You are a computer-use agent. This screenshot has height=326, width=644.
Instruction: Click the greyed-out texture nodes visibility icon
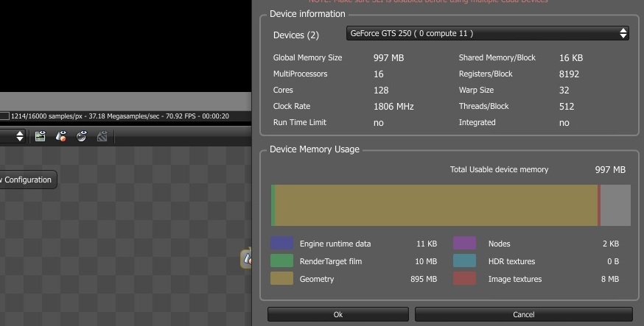click(102, 136)
